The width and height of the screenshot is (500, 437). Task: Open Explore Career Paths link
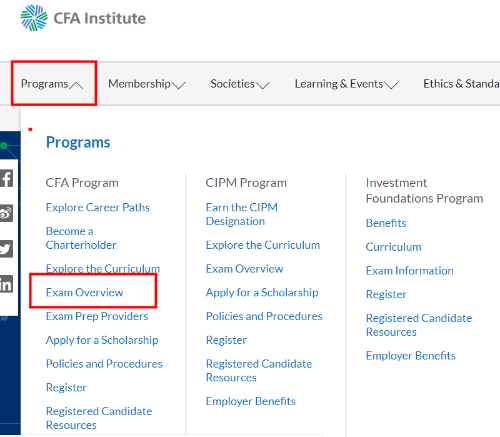pos(98,207)
